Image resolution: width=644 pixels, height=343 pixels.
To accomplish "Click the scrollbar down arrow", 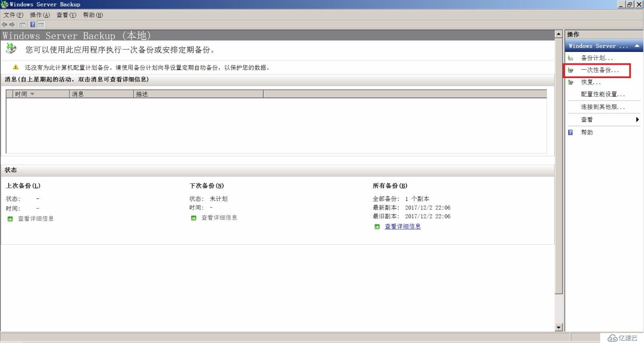I will tap(559, 327).
